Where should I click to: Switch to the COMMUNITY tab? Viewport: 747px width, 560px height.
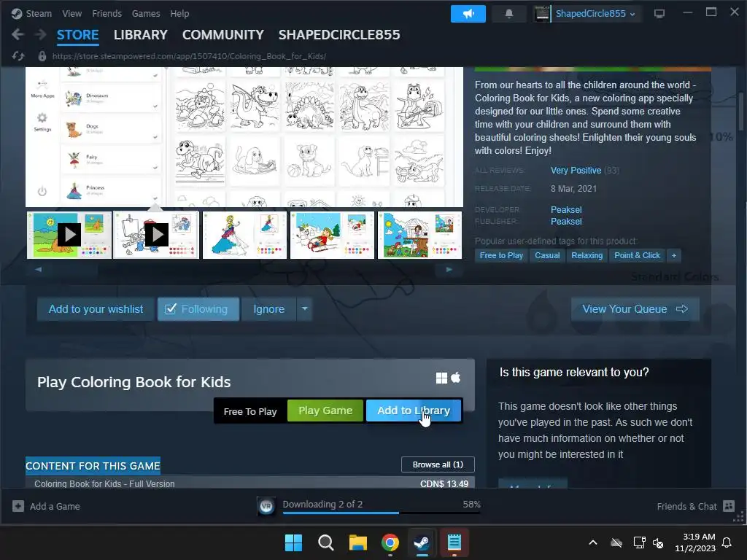tap(223, 35)
